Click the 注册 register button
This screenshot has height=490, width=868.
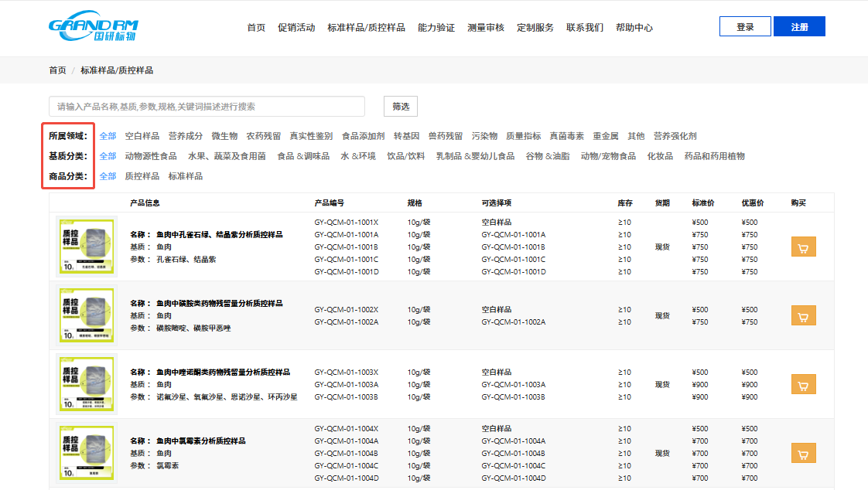coord(799,27)
